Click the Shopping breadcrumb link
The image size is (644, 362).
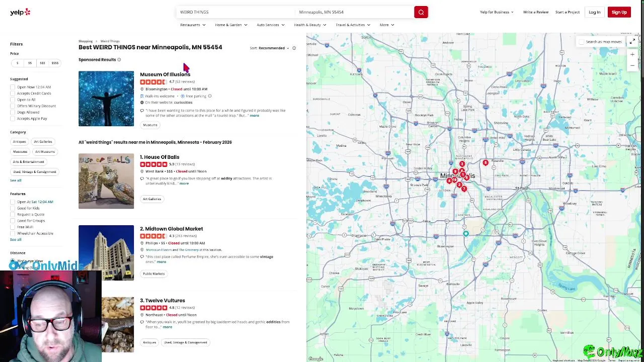click(x=86, y=41)
